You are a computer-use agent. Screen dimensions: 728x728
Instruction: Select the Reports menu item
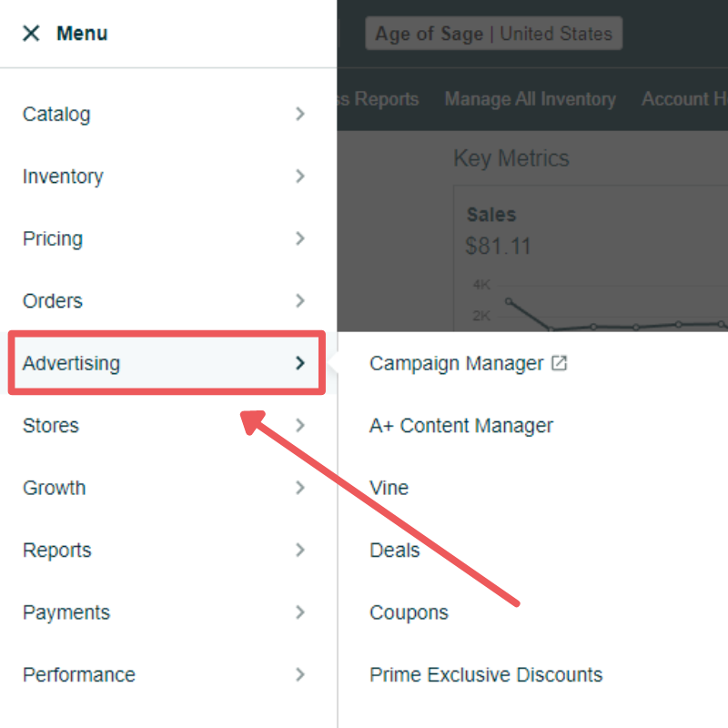(57, 551)
